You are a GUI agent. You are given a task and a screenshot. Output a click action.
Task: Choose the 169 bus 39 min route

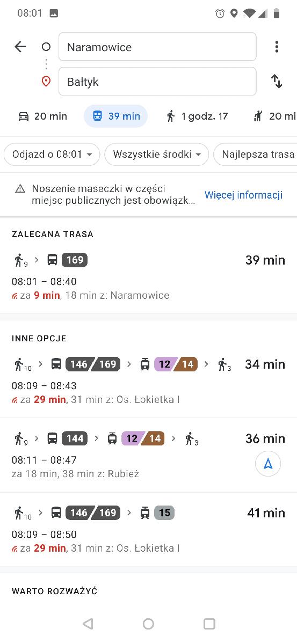[x=148, y=277]
